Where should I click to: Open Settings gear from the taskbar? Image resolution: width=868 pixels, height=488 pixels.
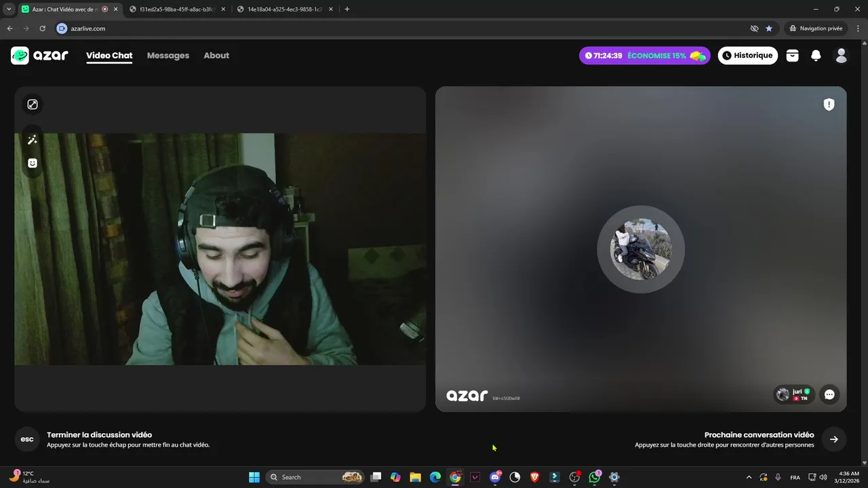click(614, 477)
